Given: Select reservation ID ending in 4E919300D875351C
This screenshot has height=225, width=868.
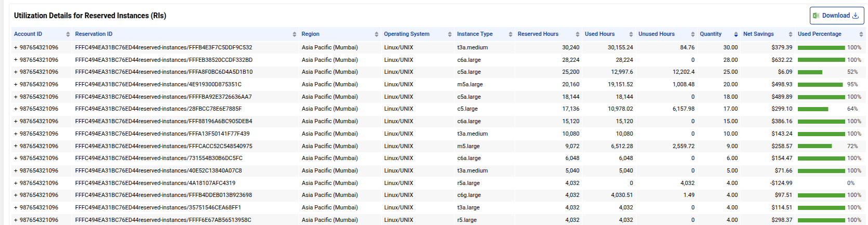Looking at the screenshot, I should point(158,84).
